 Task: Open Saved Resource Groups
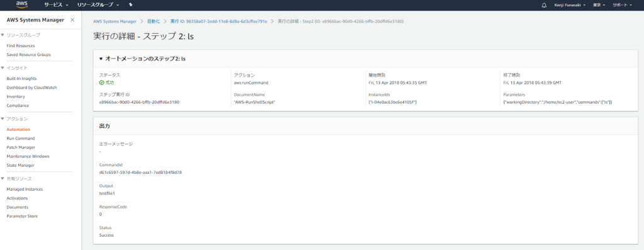[x=29, y=54]
